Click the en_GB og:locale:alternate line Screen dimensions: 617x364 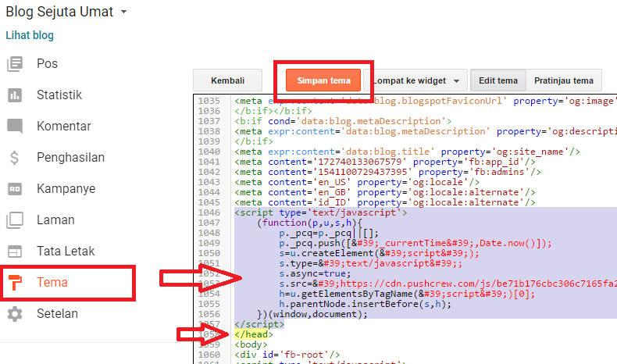click(x=385, y=192)
